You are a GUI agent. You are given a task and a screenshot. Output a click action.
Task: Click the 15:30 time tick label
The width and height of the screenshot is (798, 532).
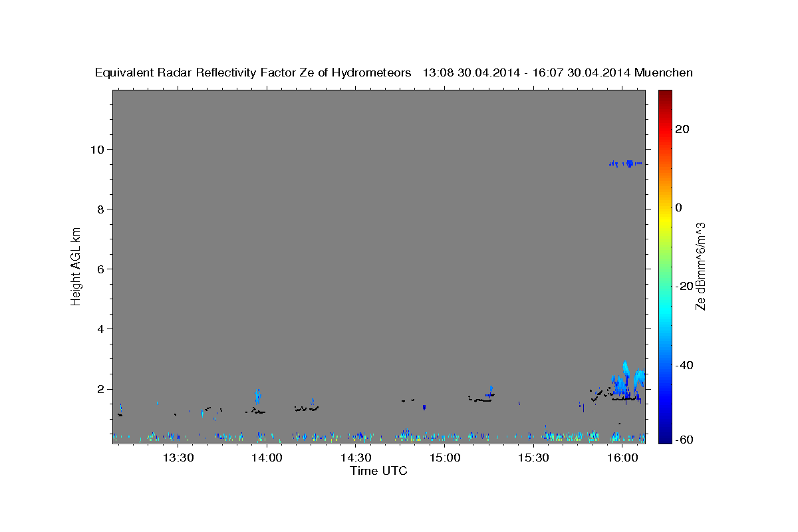click(533, 458)
